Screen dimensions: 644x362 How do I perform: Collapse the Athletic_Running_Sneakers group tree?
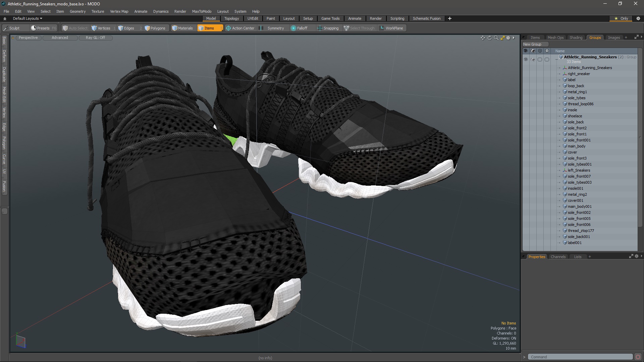[557, 59]
